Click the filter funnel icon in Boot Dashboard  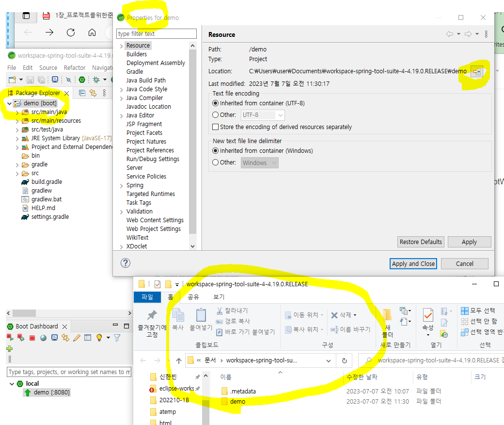[117, 338]
